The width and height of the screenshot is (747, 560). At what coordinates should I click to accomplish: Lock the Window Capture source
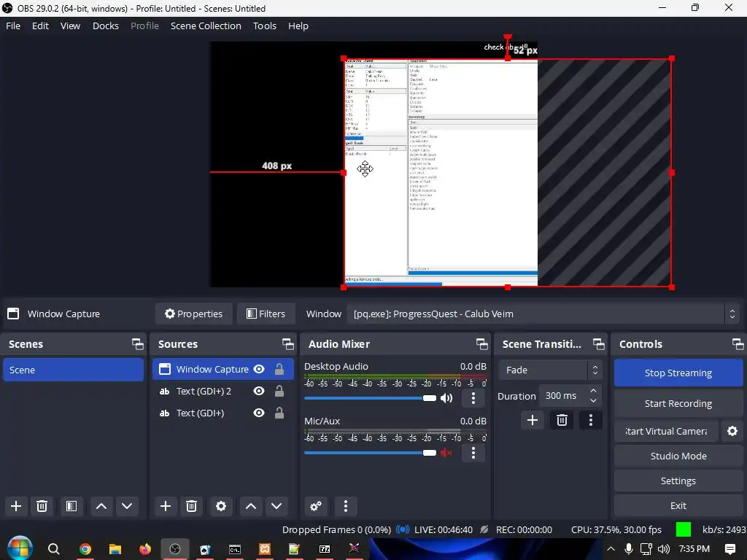[x=279, y=369]
